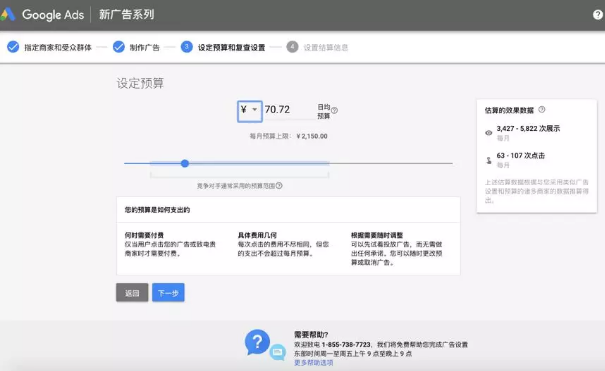Click 您的预算是如何支出的 heading
Viewport: 605px width, 371px height.
(157, 210)
